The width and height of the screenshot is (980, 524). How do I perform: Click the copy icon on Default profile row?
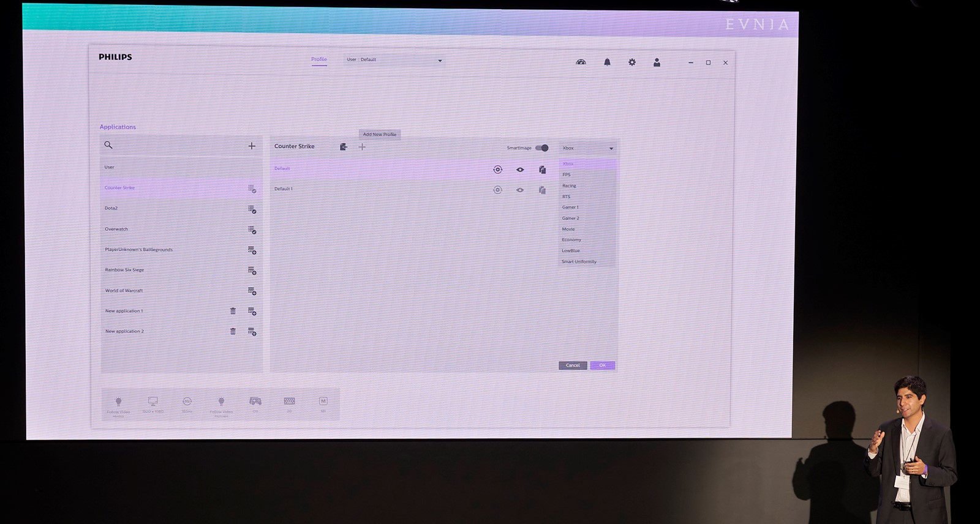(542, 170)
